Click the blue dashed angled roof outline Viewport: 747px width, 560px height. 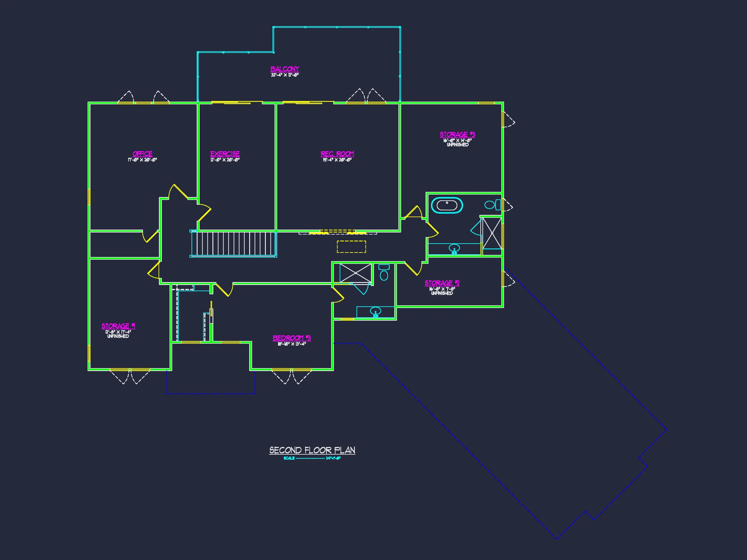tap(500, 404)
